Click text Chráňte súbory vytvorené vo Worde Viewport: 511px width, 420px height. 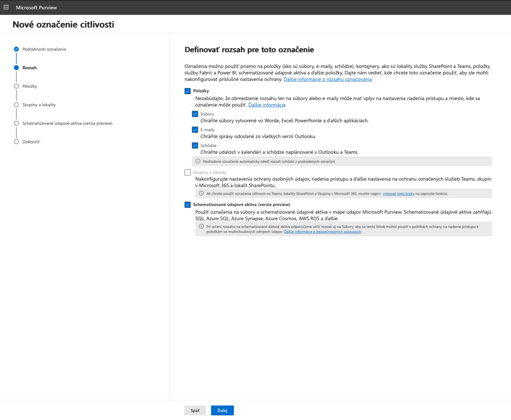[x=285, y=121]
